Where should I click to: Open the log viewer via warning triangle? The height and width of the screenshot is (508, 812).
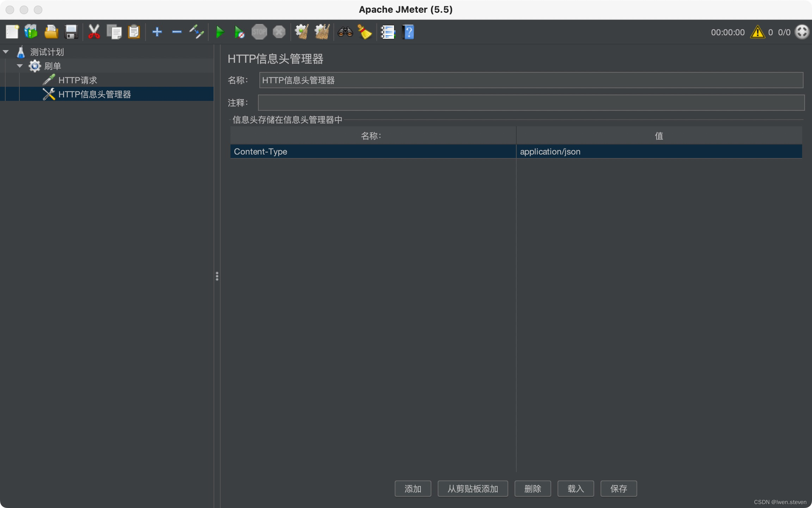coord(757,32)
